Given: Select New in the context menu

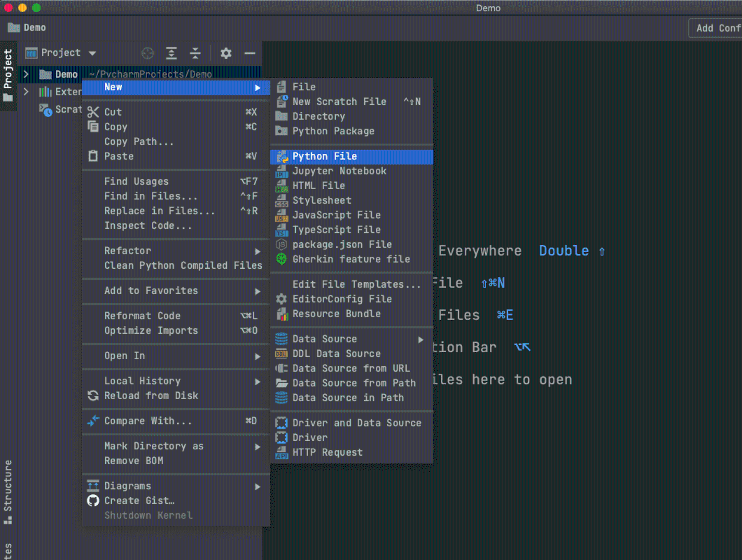Looking at the screenshot, I should pos(176,87).
